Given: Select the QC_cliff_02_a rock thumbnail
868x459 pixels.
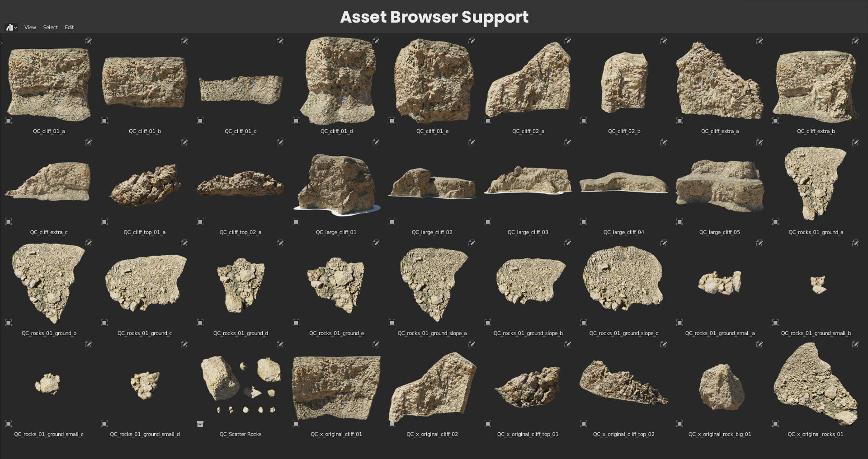Looking at the screenshot, I should tap(528, 80).
